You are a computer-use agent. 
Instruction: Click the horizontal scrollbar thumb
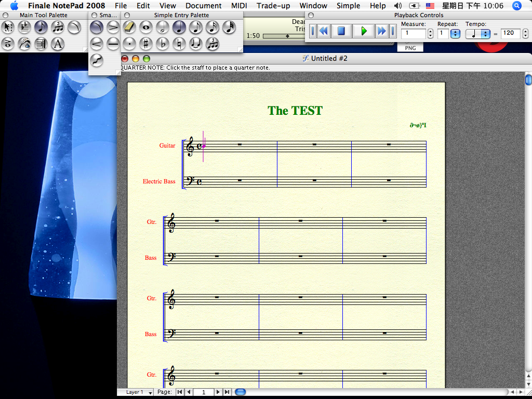click(x=240, y=392)
